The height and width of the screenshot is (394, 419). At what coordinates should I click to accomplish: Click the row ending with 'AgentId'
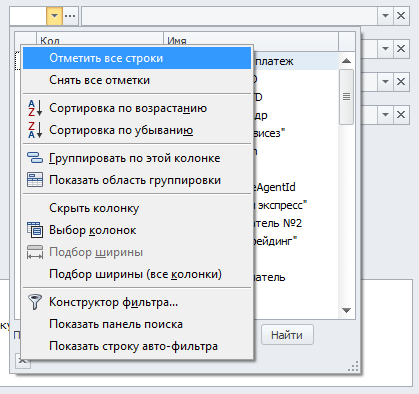pos(296,187)
